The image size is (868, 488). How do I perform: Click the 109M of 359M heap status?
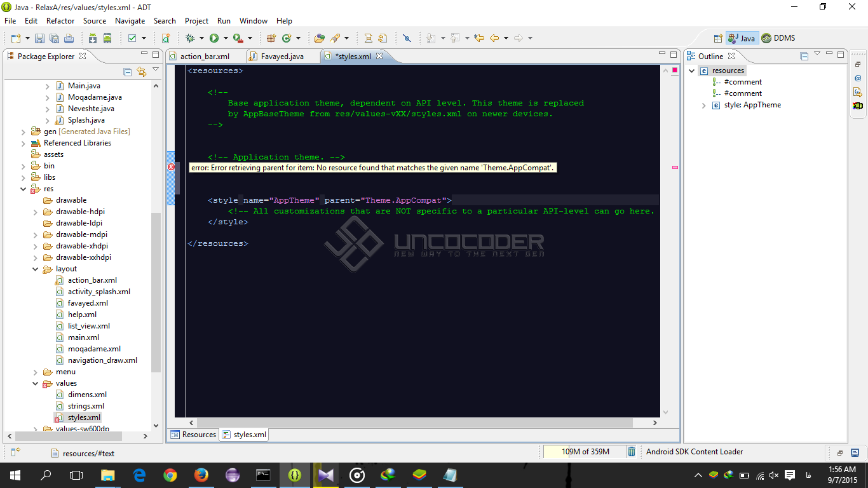585,452
